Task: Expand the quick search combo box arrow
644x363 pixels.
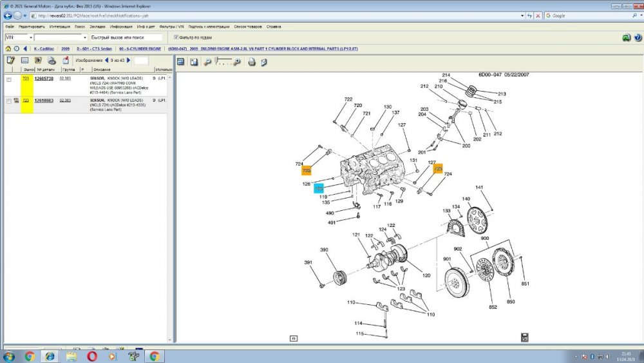Action: [x=85, y=37]
